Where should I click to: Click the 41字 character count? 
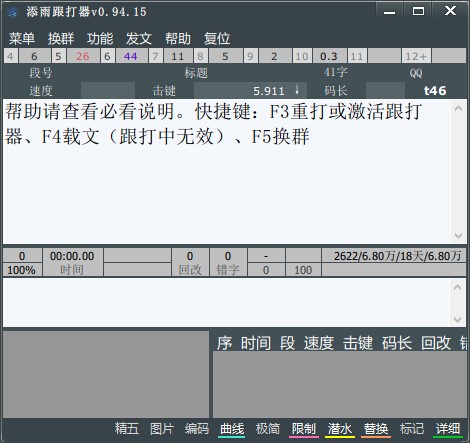click(336, 72)
